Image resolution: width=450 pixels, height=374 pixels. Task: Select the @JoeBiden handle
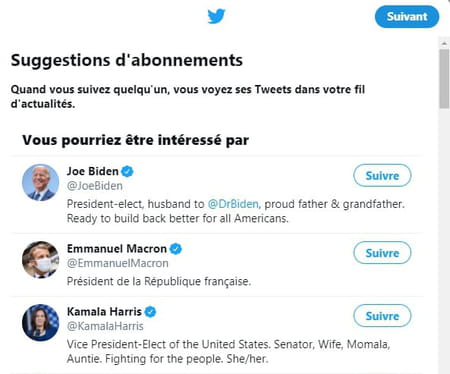95,186
